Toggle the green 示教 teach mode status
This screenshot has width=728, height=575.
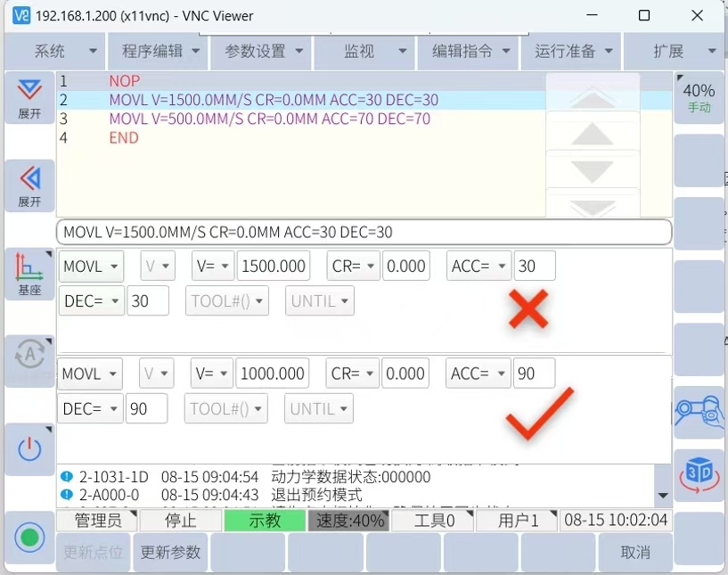click(265, 521)
